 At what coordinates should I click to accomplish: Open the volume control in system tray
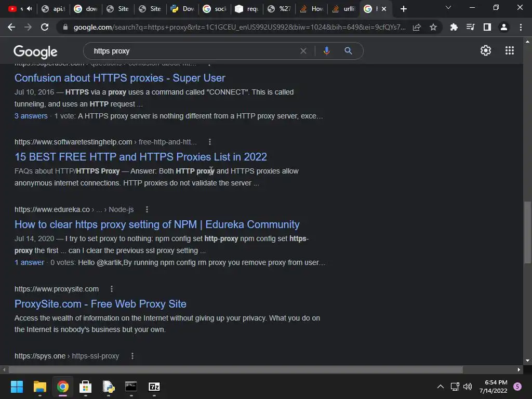pos(468,387)
